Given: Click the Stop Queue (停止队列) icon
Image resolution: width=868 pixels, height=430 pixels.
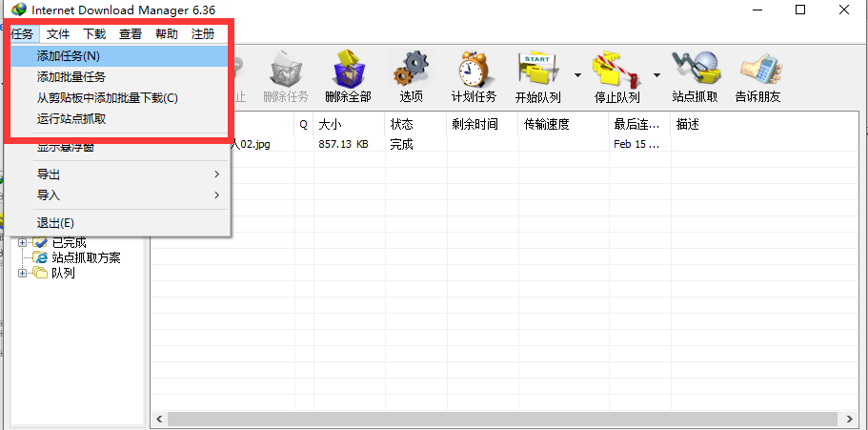Looking at the screenshot, I should pos(616,70).
